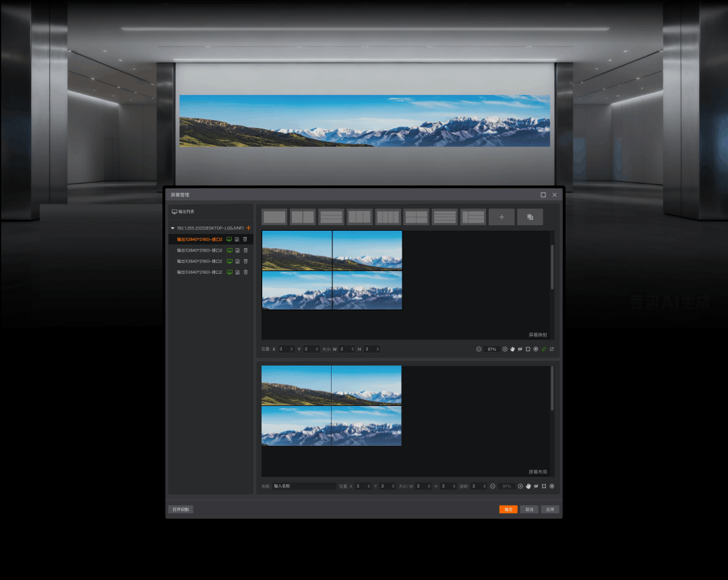
Task: Click the target center icon in layout toolbar
Action: [551, 486]
